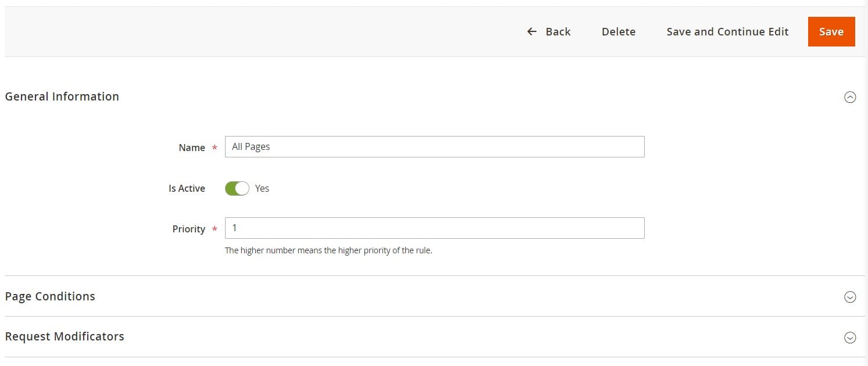
Task: Expand Request Modificators with its chevron
Action: point(850,338)
